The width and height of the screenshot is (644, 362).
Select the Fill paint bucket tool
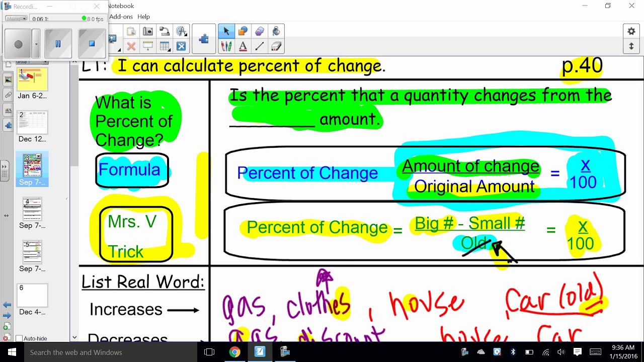tap(276, 31)
